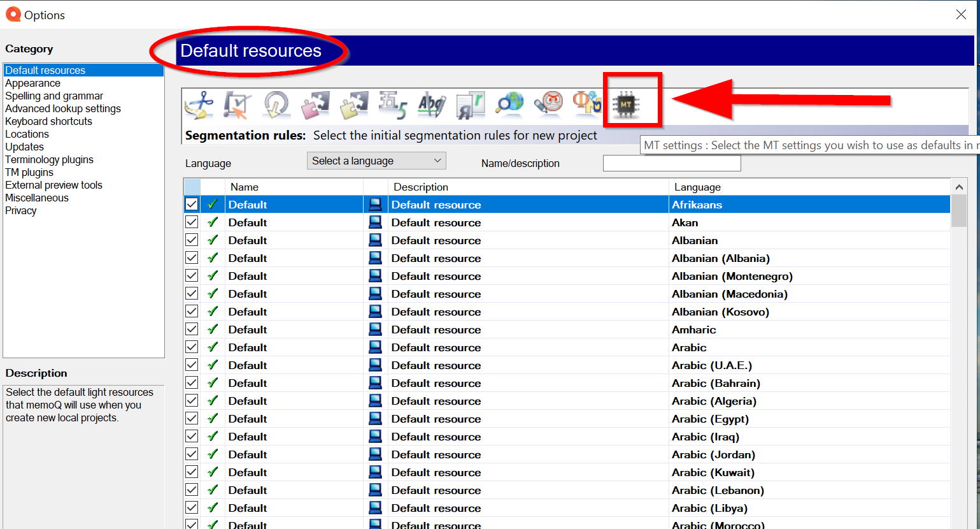Click computer icon in Arabic (Libya) row
This screenshot has height=529, width=980.
tap(376, 508)
